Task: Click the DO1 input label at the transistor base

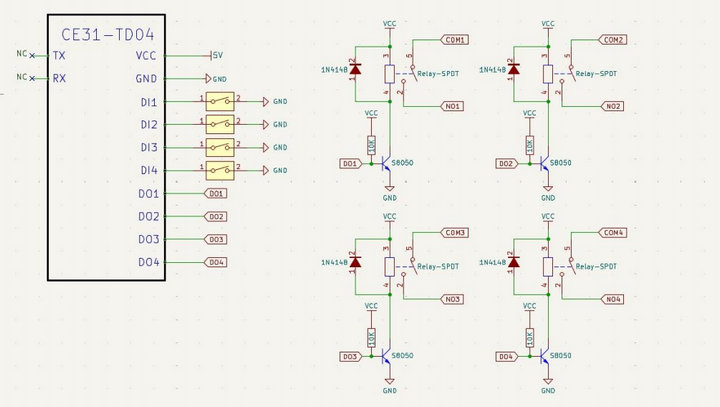Action: pyautogui.click(x=350, y=163)
